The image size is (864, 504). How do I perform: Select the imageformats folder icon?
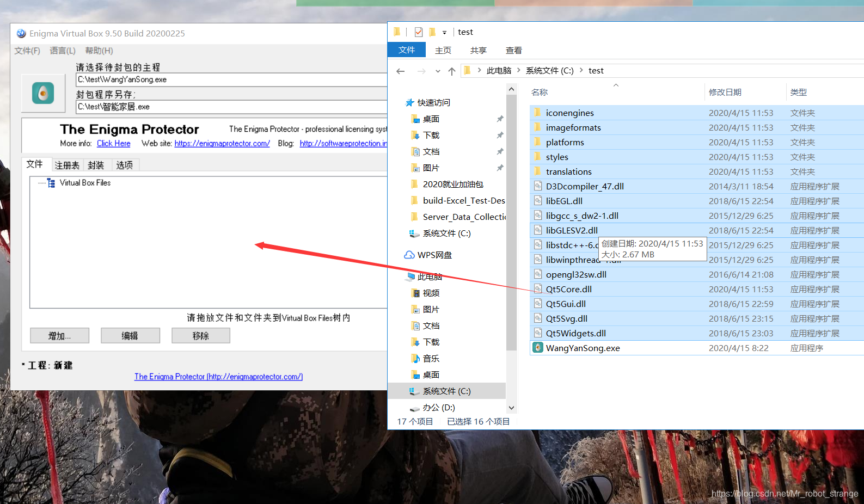pos(538,127)
